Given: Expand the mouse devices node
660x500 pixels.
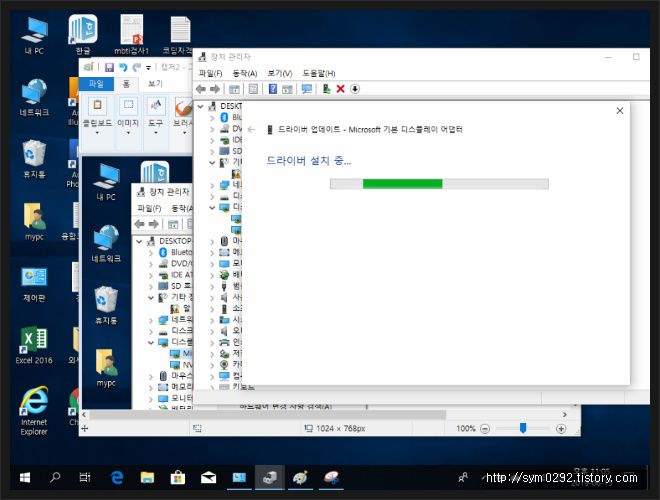Looking at the screenshot, I should [x=212, y=241].
